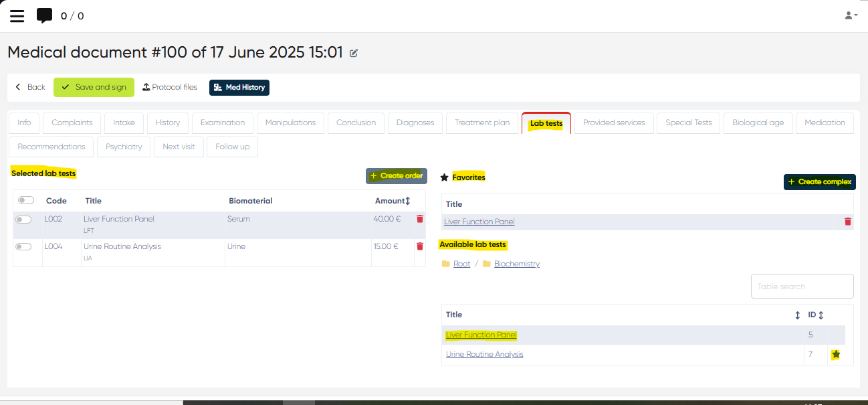
Task: Open the hamburger main menu
Action: coord(17,16)
